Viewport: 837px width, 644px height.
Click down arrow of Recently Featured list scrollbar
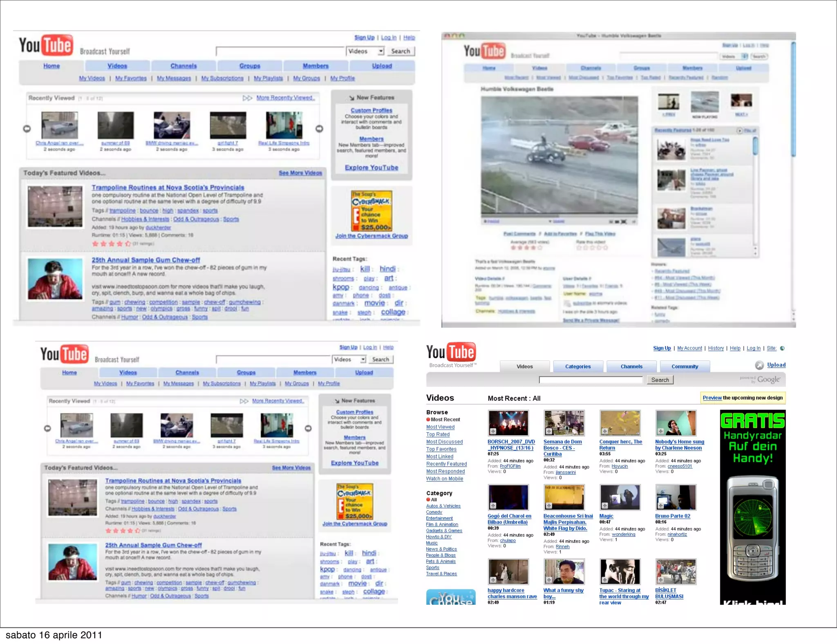[x=755, y=253]
